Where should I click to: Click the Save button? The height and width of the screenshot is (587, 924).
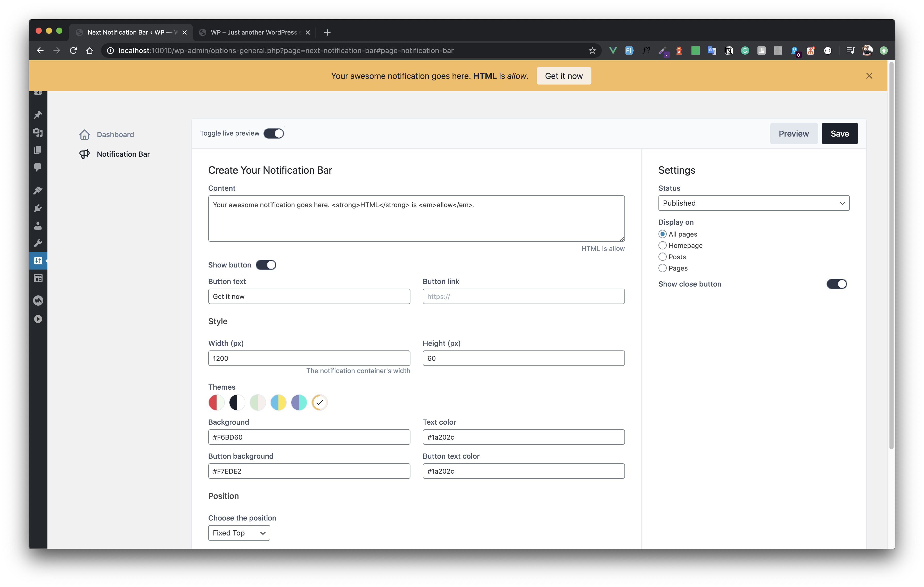pyautogui.click(x=839, y=133)
